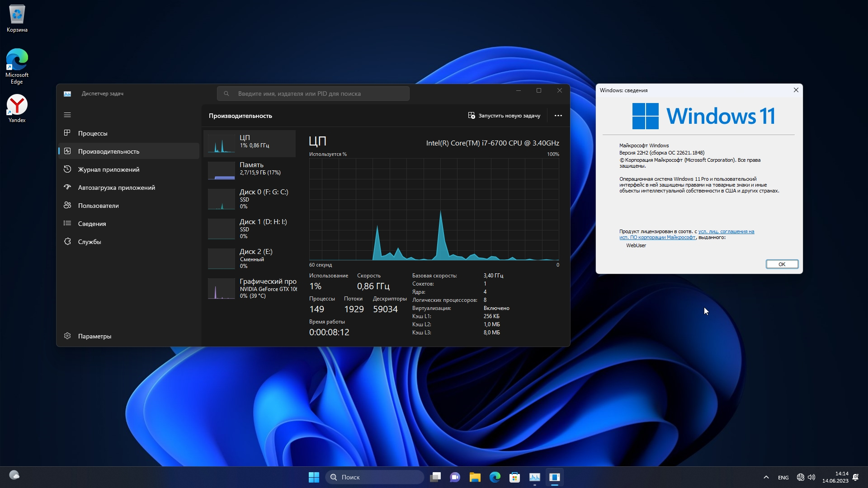Viewport: 868px width, 488px height.
Task: Toggle the hamburger navigation menu
Action: pyautogui.click(x=67, y=115)
